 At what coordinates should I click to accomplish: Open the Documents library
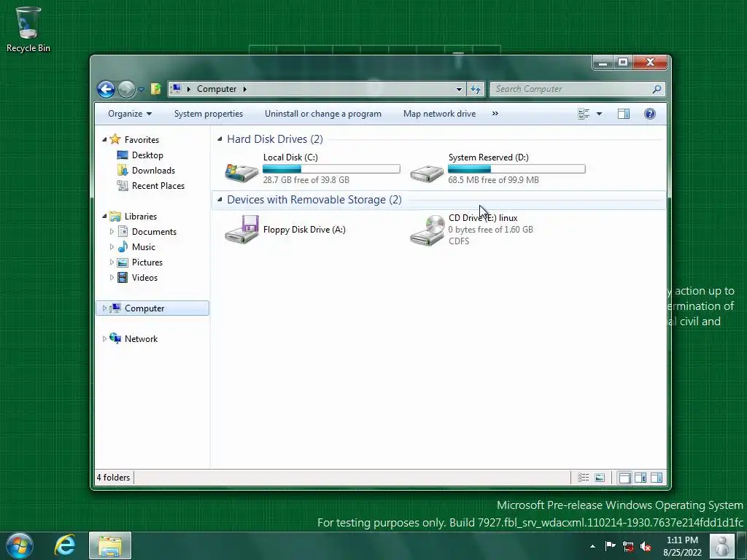point(147,231)
